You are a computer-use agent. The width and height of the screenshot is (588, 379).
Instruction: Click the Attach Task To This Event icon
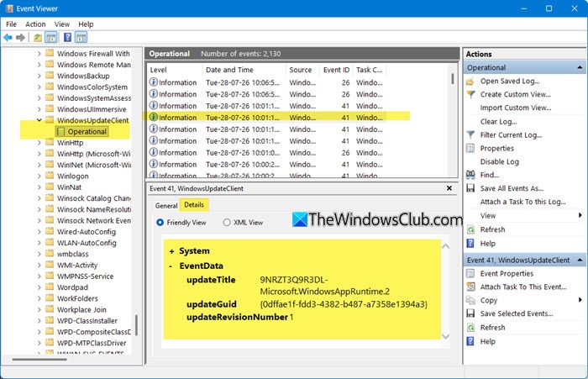(470, 287)
